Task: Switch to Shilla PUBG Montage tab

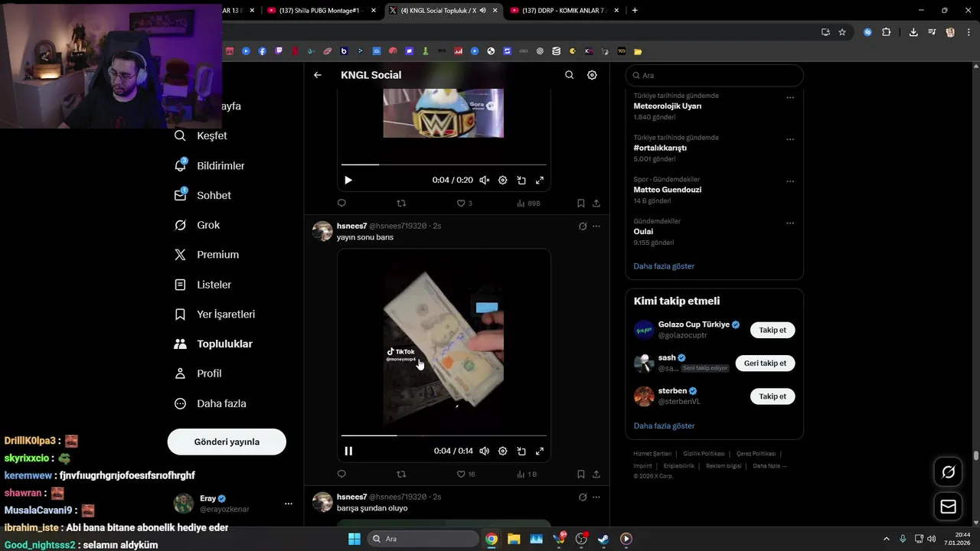Action: pyautogui.click(x=322, y=10)
